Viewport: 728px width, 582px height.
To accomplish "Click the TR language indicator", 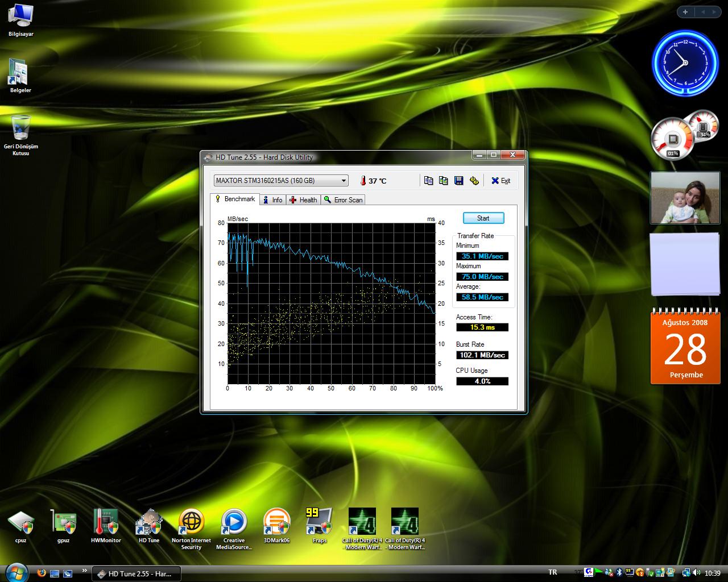I will pyautogui.click(x=553, y=572).
